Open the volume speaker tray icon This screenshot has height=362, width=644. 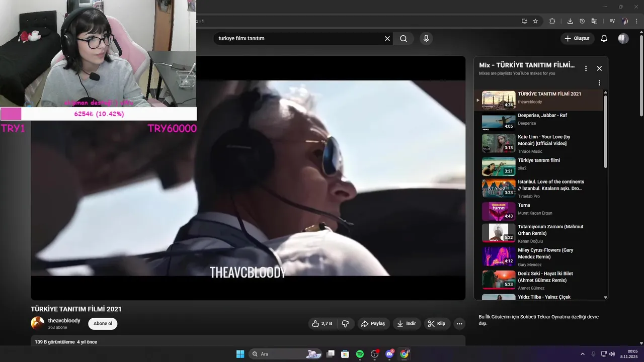click(x=612, y=354)
